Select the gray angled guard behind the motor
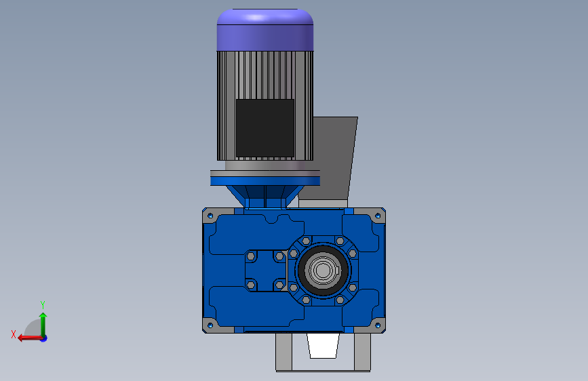The image size is (588, 381). [334, 157]
